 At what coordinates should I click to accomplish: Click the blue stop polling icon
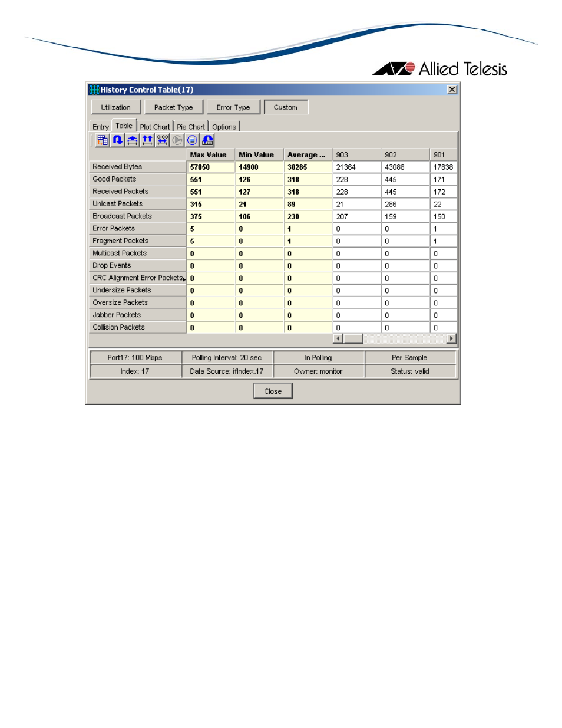(x=192, y=140)
